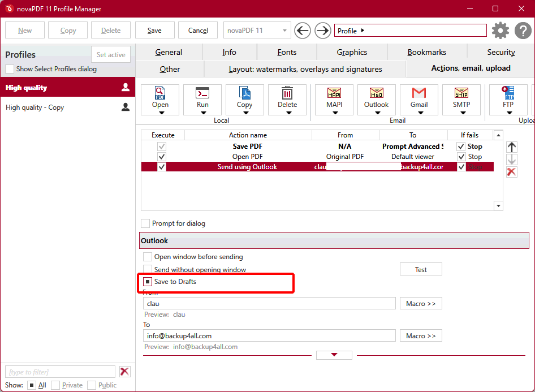The width and height of the screenshot is (535, 392).
Task: Open Layout watermarks overlays and signatures tab
Action: pyautogui.click(x=305, y=69)
